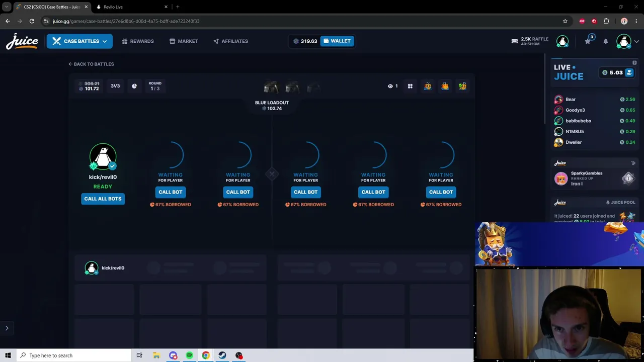Open the 2.5K Raffle
This screenshot has width=644, height=362.
coord(530,41)
